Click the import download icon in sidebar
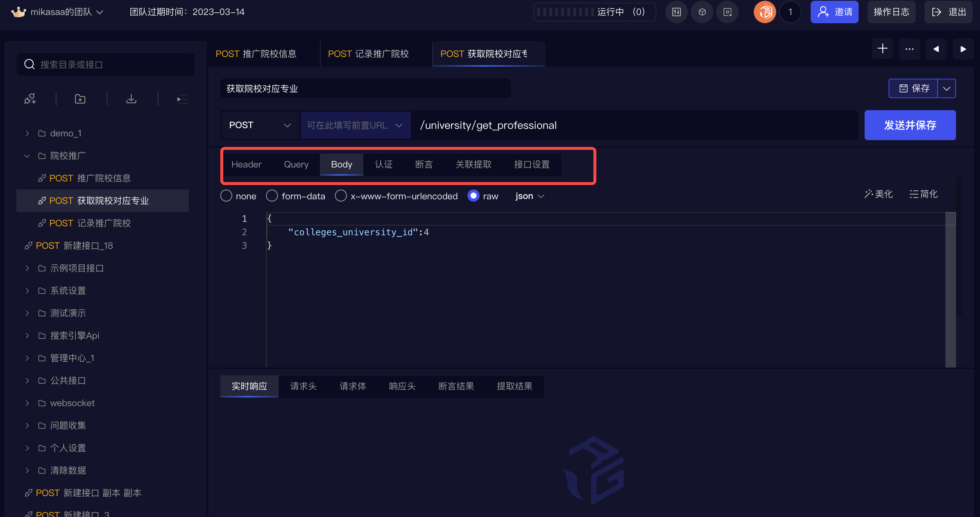The width and height of the screenshot is (980, 517). (131, 99)
